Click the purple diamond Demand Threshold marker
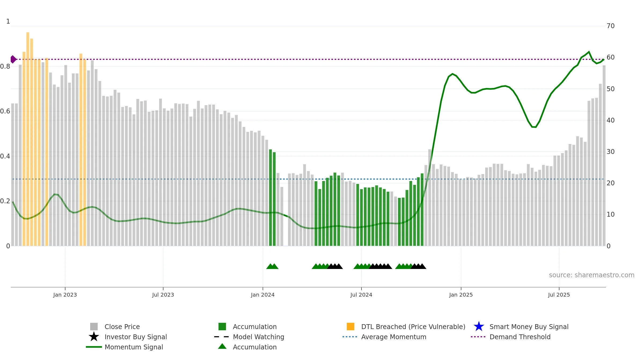The width and height of the screenshot is (644, 362). pyautogui.click(x=13, y=59)
